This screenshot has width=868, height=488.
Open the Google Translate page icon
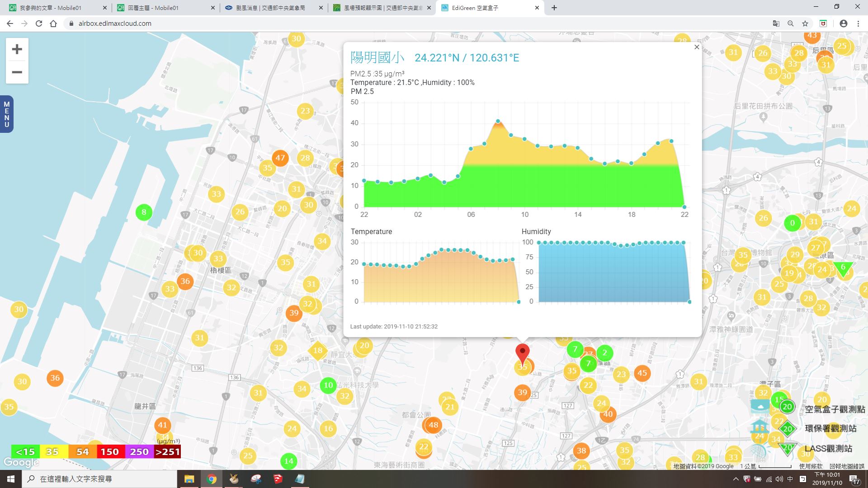point(776,23)
